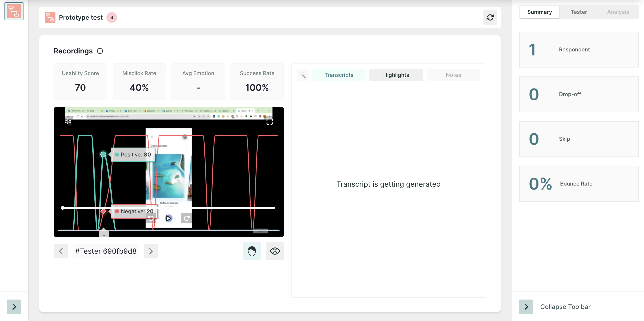Switch to the Tester tab
The height and width of the screenshot is (321, 644).
(x=579, y=12)
